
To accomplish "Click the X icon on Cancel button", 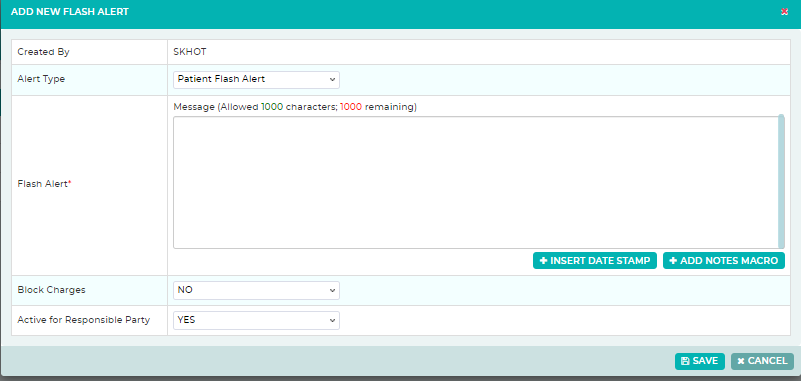I will point(741,361).
